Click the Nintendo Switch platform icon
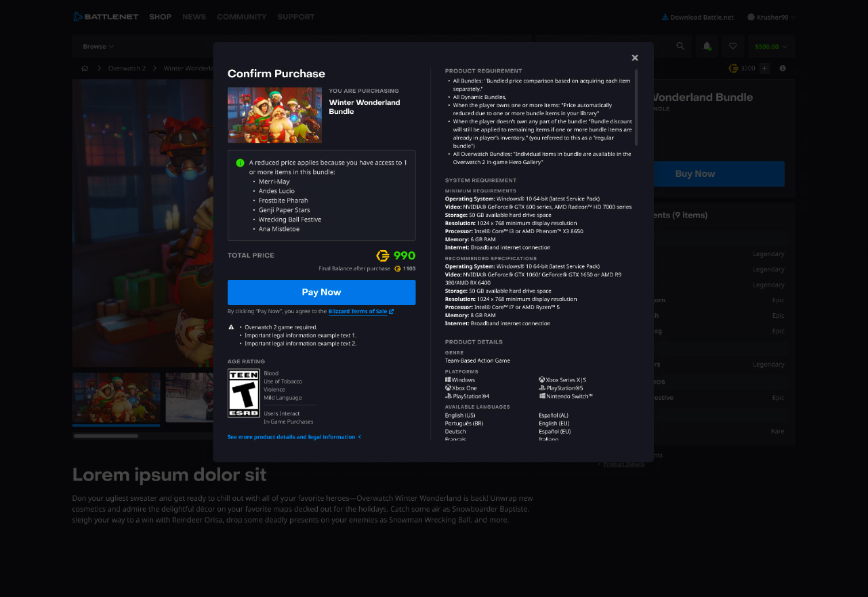Viewport: 868px width, 597px height. click(x=542, y=396)
